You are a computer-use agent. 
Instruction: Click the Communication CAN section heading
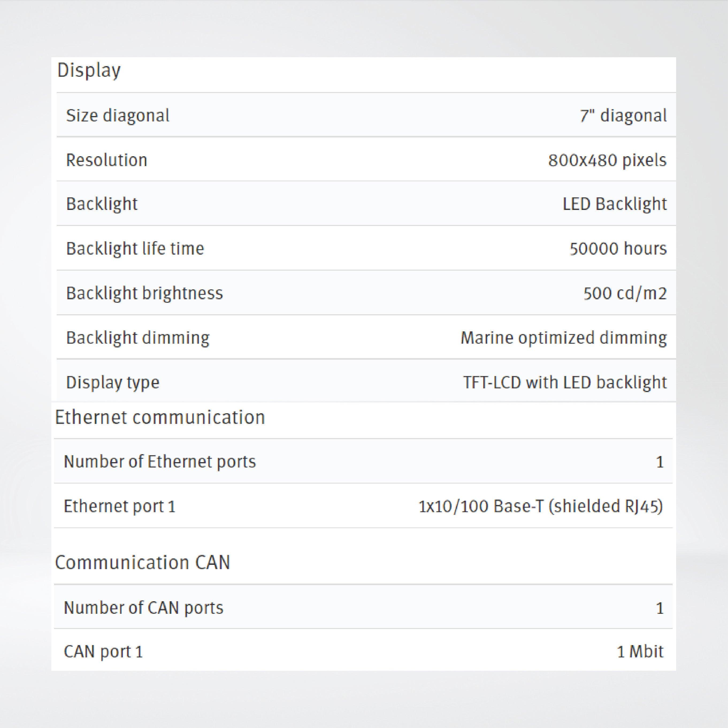[x=143, y=562]
